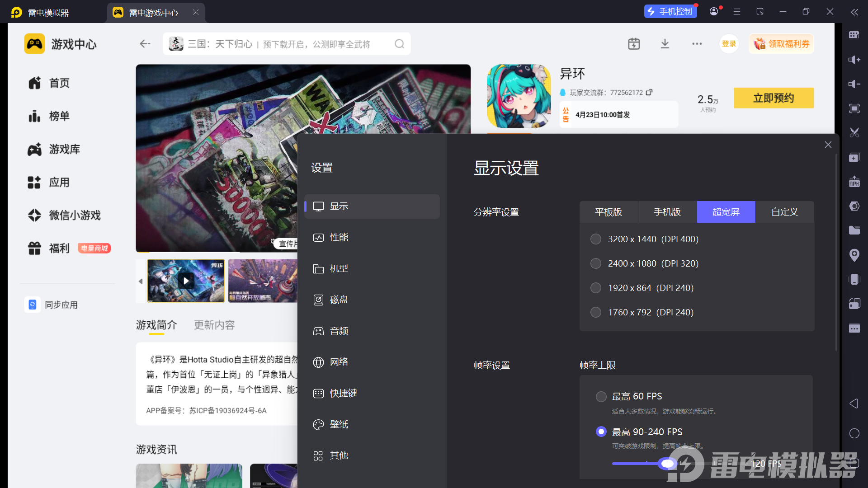This screenshot has width=868, height=488.
Task: Open the 其他 settings section
Action: (372, 456)
